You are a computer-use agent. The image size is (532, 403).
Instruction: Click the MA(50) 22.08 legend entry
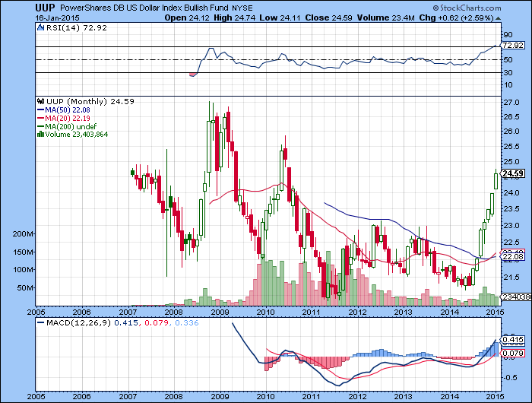coord(63,110)
